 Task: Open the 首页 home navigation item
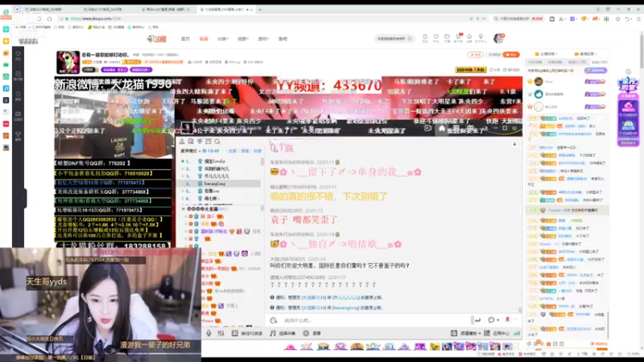click(185, 39)
